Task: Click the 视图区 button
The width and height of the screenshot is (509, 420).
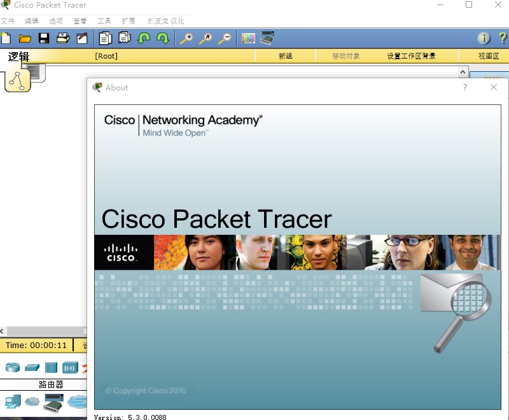Action: (489, 56)
